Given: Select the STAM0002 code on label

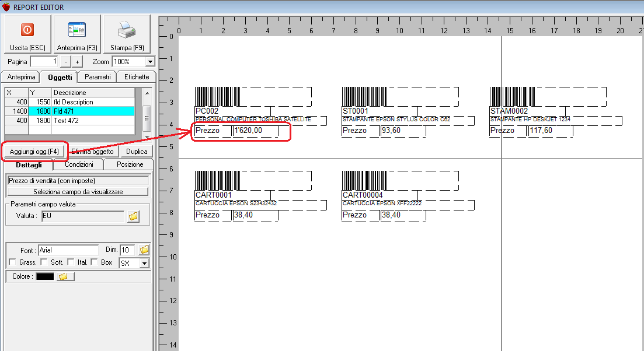Looking at the screenshot, I should point(509,111).
